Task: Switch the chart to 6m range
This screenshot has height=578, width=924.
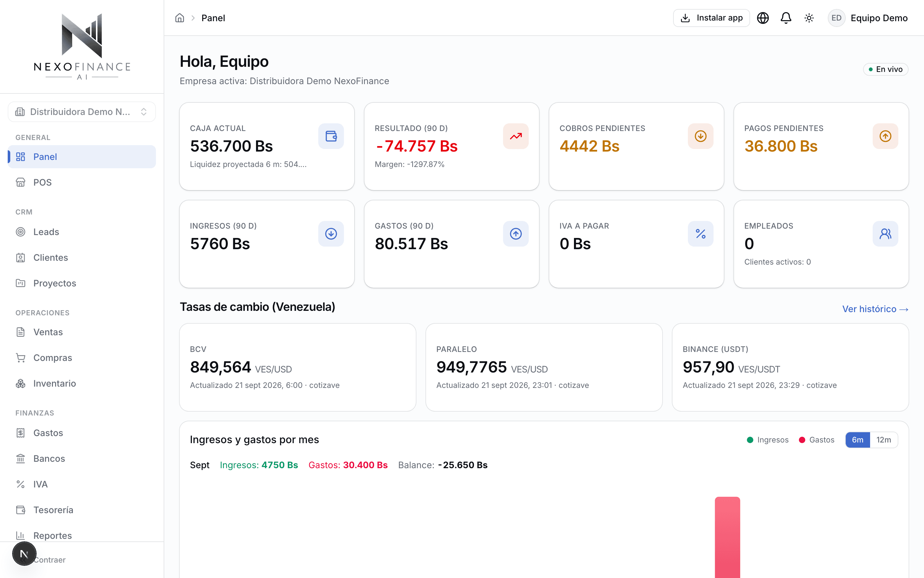Action: click(858, 440)
